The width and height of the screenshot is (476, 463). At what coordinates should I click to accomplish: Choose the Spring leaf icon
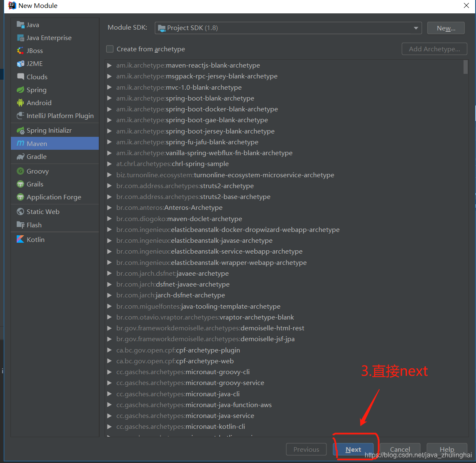(20, 90)
